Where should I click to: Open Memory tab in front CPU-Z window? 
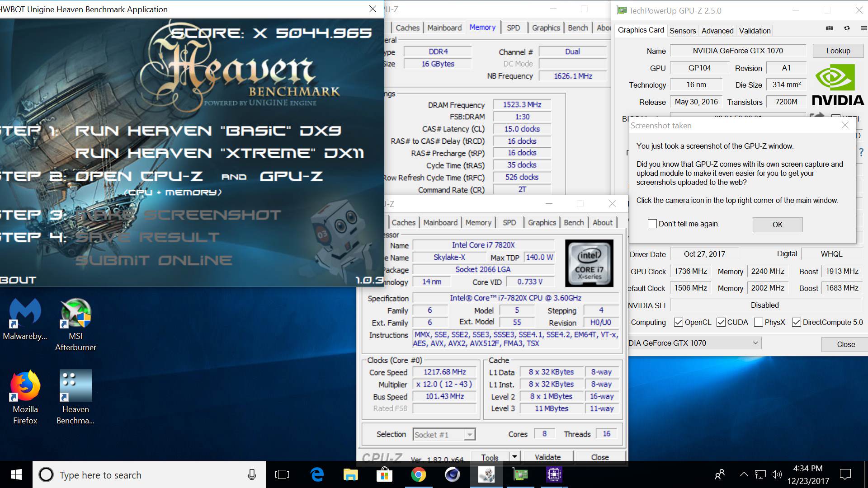click(478, 222)
